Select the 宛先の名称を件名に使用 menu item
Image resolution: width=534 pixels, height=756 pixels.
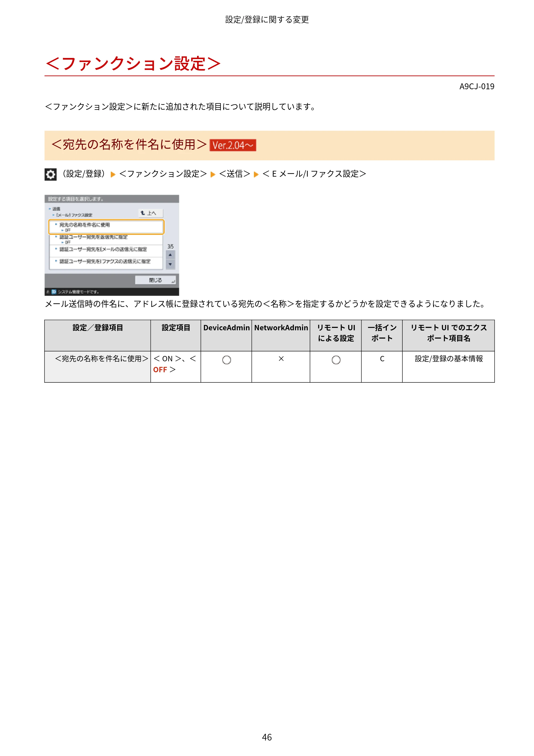pos(106,227)
